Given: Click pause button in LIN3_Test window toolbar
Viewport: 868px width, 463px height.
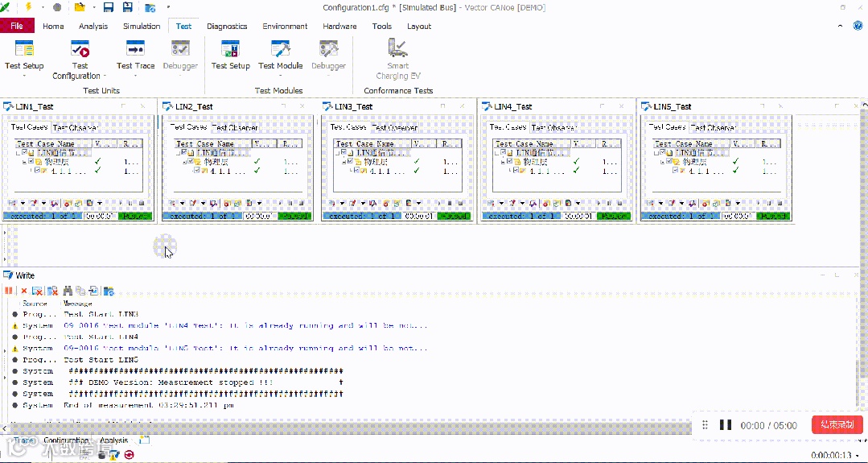Looking at the screenshot, I should 450,203.
